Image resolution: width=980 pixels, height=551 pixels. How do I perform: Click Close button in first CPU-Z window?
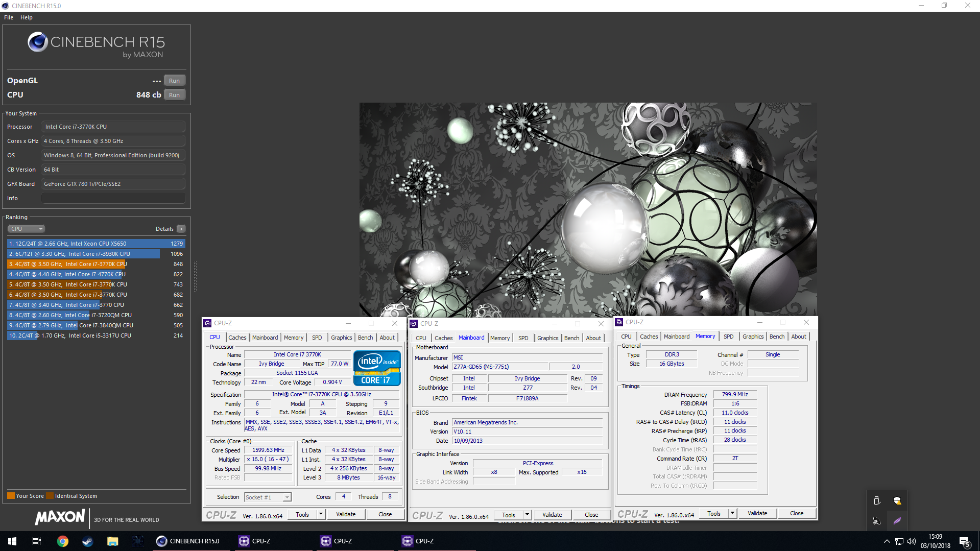pos(385,514)
